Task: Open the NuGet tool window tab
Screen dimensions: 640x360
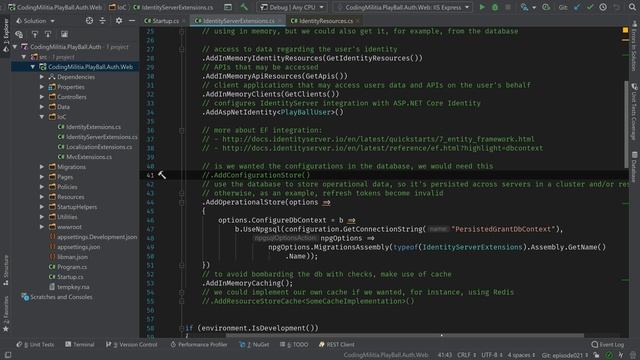Action: click(254, 344)
